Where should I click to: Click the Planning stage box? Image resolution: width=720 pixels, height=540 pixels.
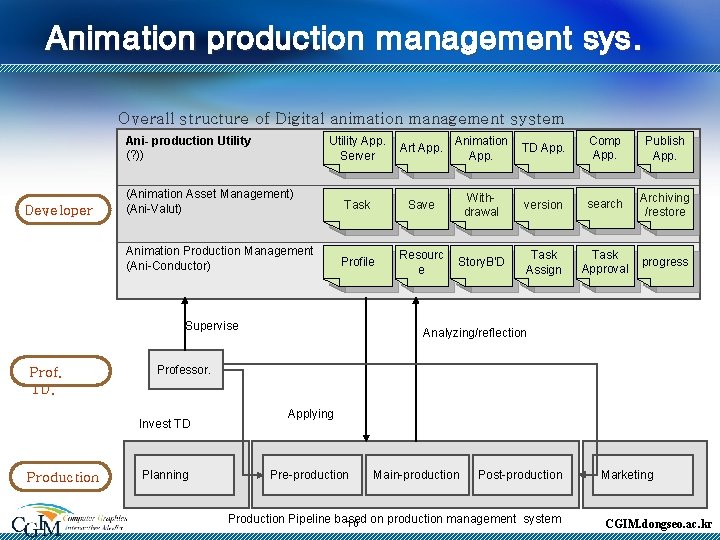point(185,475)
